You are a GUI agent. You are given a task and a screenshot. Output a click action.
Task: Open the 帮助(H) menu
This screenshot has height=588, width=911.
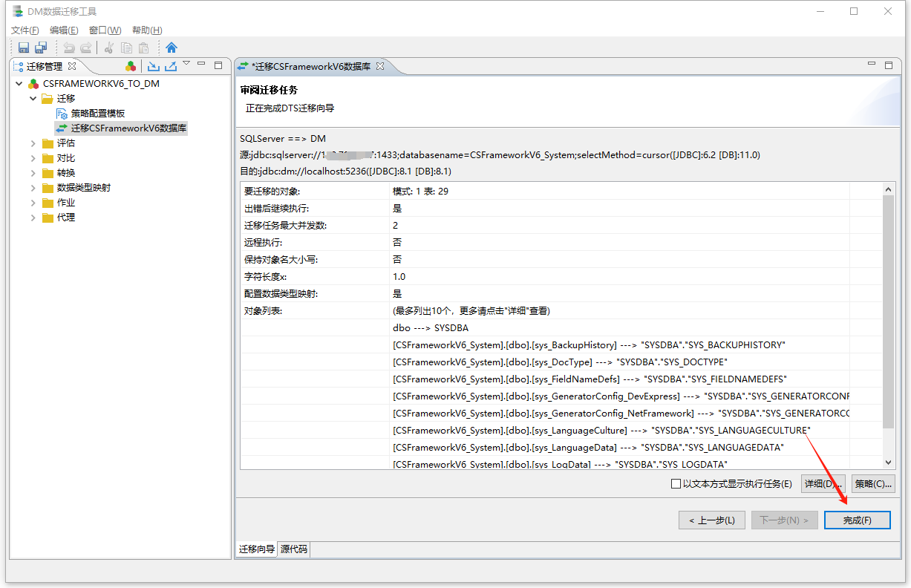coord(147,30)
